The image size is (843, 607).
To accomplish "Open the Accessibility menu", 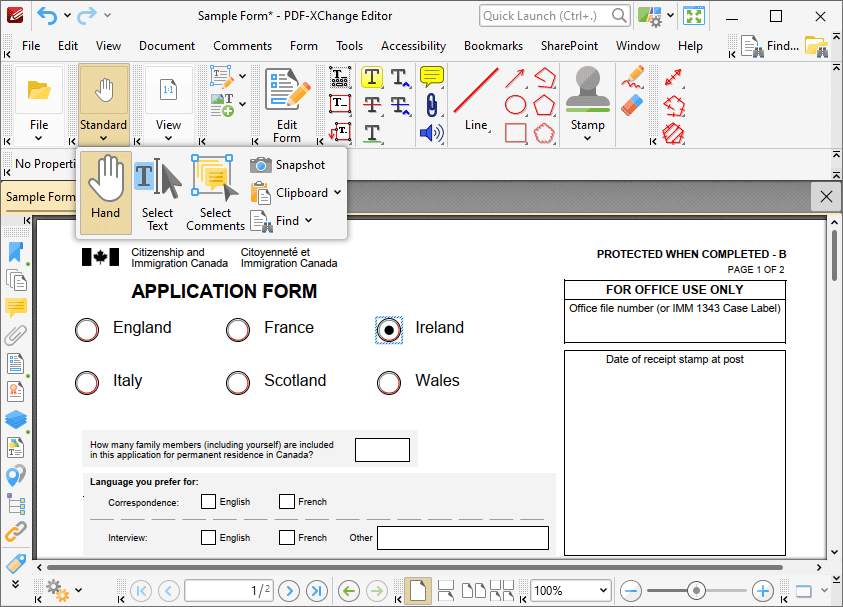I will pyautogui.click(x=413, y=46).
